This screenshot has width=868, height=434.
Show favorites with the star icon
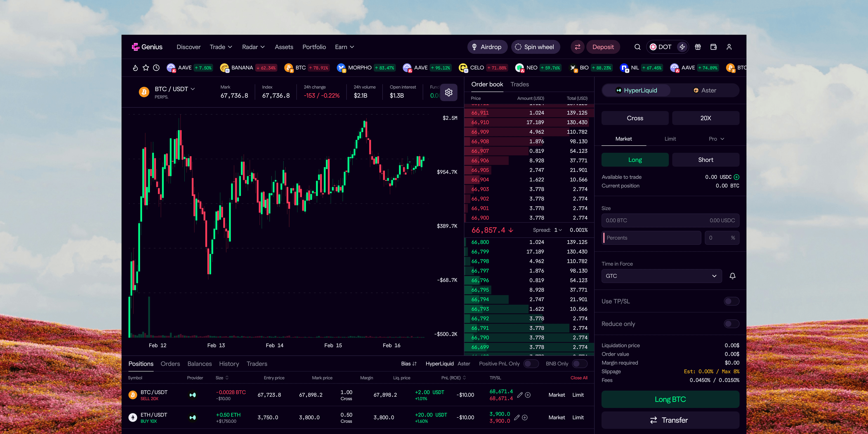146,68
